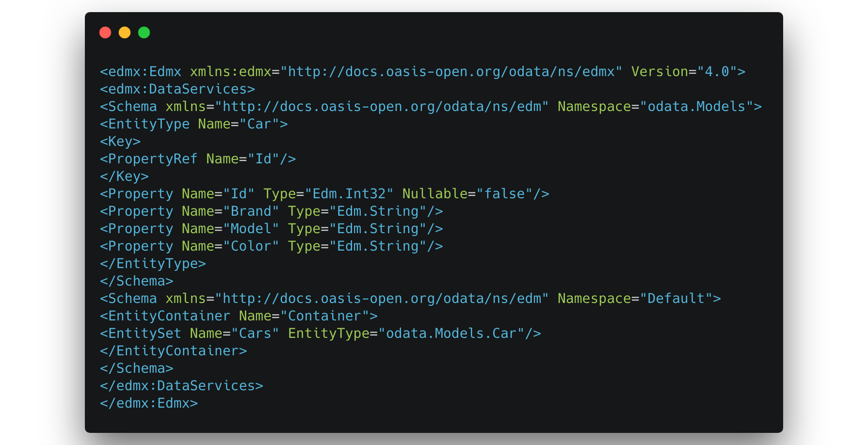Click the yellow minimize window dot
This screenshot has width=868, height=445.
pos(125,32)
